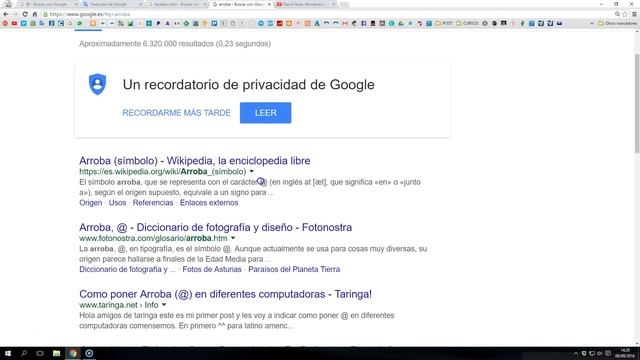640x360 pixels.
Task: Open Task View in the taskbar
Action: point(40,353)
